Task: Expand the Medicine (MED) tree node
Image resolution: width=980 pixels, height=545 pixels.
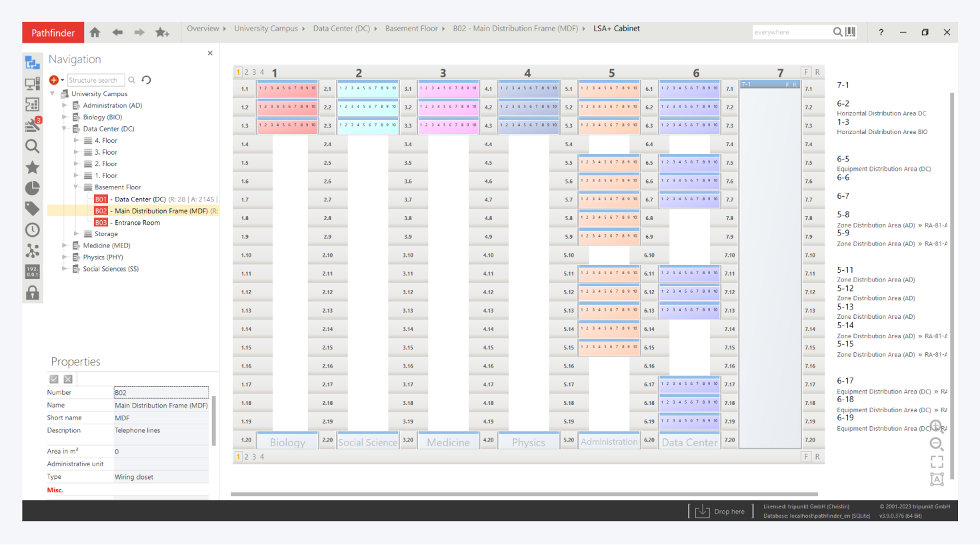Action: [x=65, y=245]
